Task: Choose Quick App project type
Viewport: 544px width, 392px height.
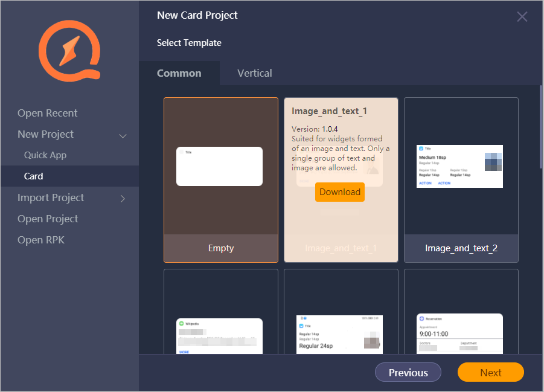Action: coord(45,155)
